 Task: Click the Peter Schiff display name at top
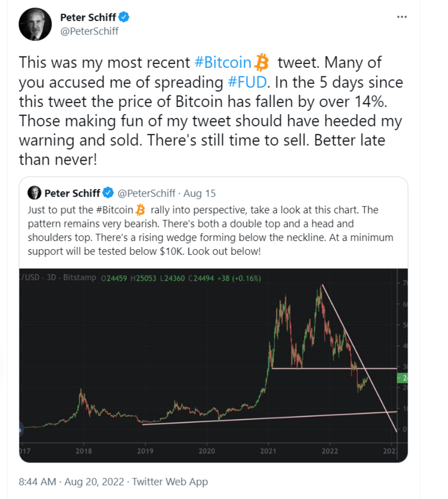pos(88,17)
